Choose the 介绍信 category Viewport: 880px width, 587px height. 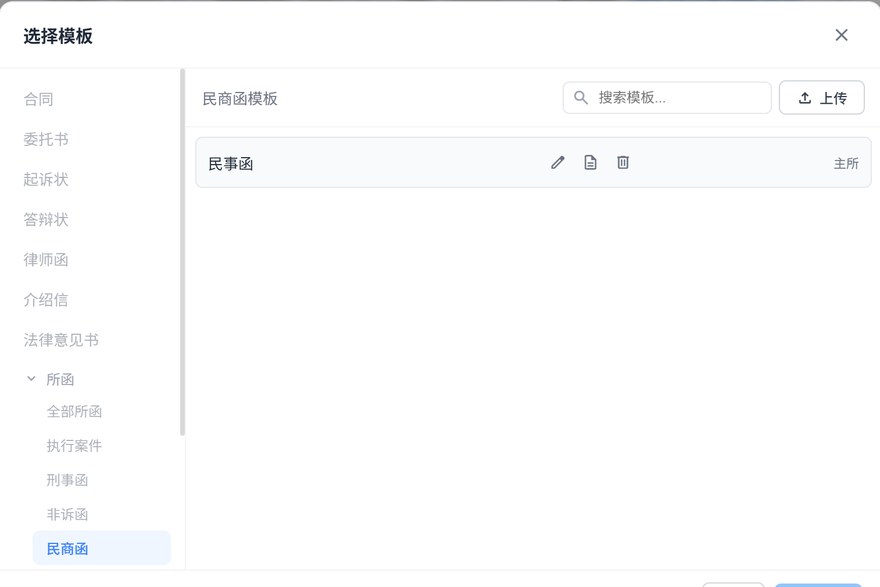[x=46, y=300]
